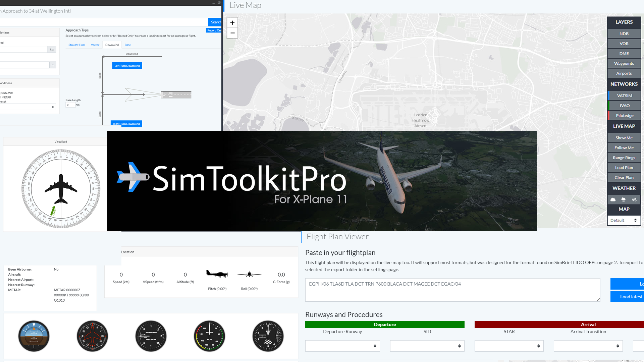Toggle the cloud cover weather overlay
The width and height of the screenshot is (644, 362).
coord(613,199)
